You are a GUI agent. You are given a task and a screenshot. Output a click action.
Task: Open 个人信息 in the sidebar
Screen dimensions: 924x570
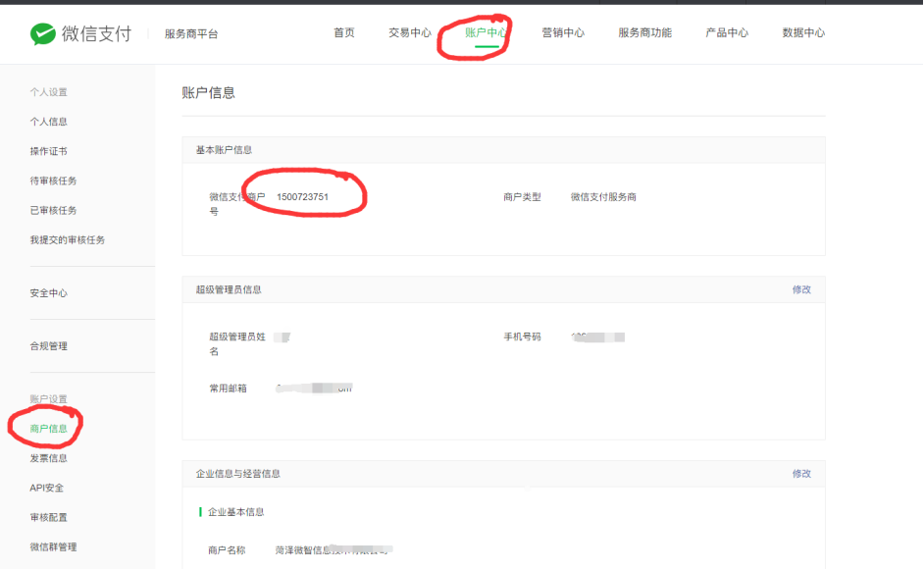click(49, 122)
